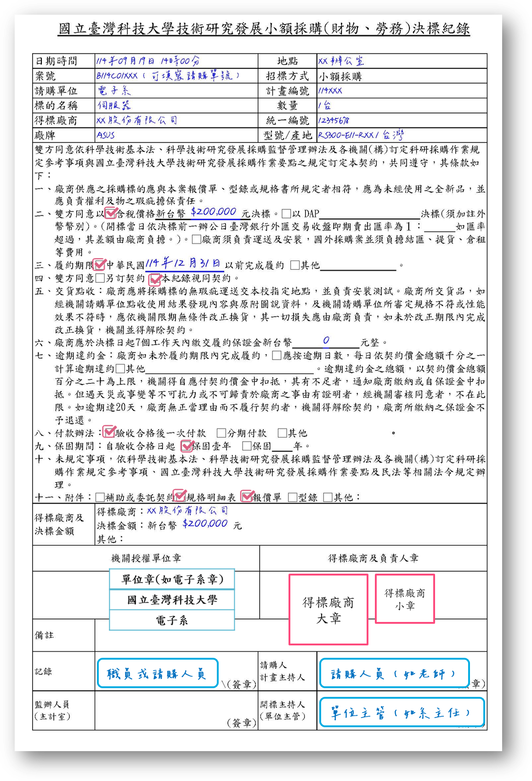The height and width of the screenshot is (781, 532).
Task: Select the 另訂契約 checkbox
Action: tap(100, 278)
